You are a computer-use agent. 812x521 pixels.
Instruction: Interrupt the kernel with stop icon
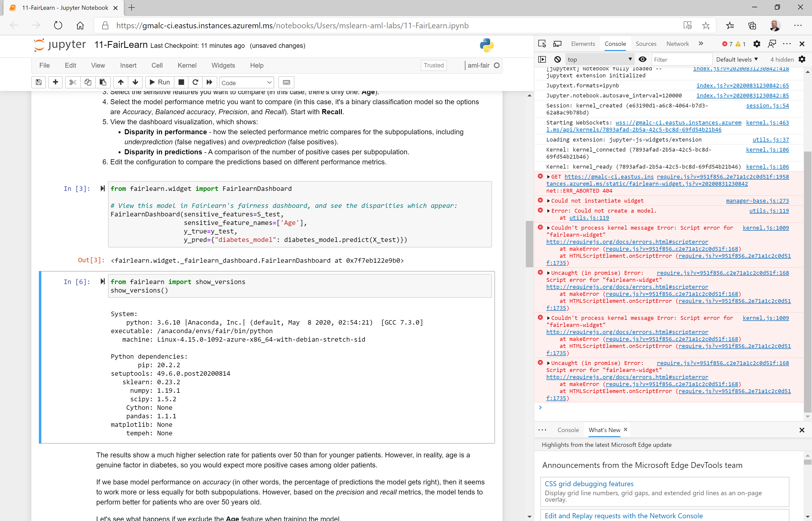point(181,82)
